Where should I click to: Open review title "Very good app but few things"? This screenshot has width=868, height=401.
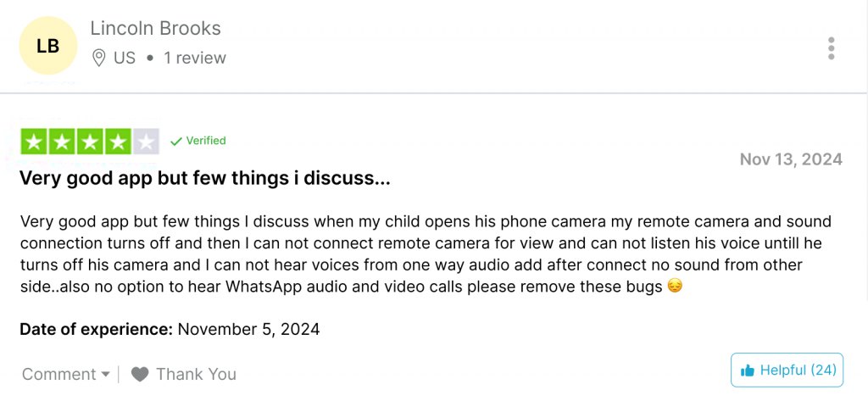[x=205, y=178]
